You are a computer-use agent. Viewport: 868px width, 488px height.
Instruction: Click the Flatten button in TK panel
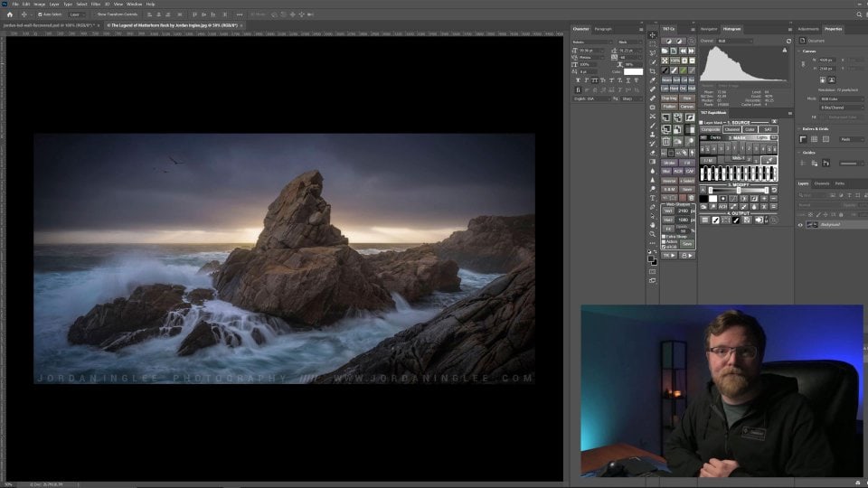tap(669, 107)
